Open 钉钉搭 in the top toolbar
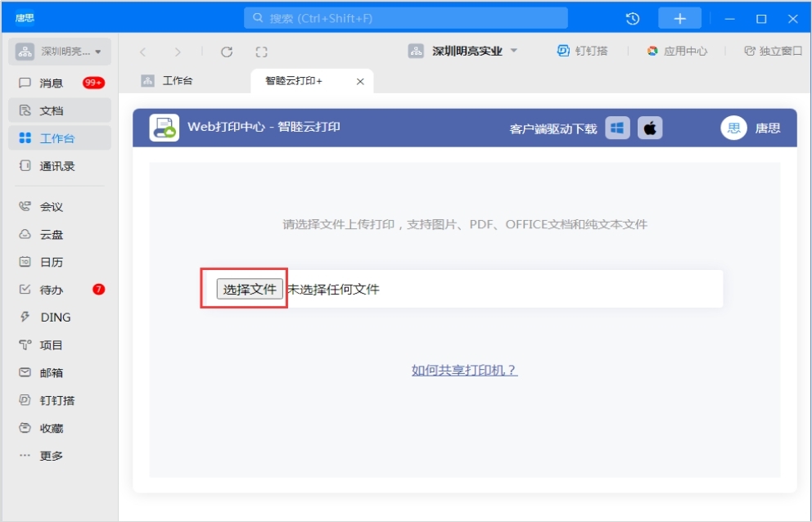 click(x=582, y=51)
